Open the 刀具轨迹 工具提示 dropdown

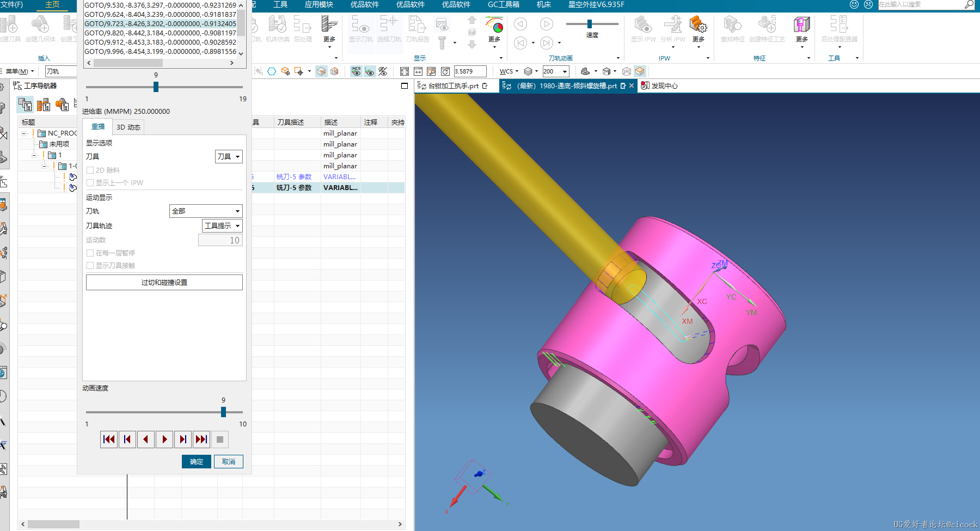222,226
